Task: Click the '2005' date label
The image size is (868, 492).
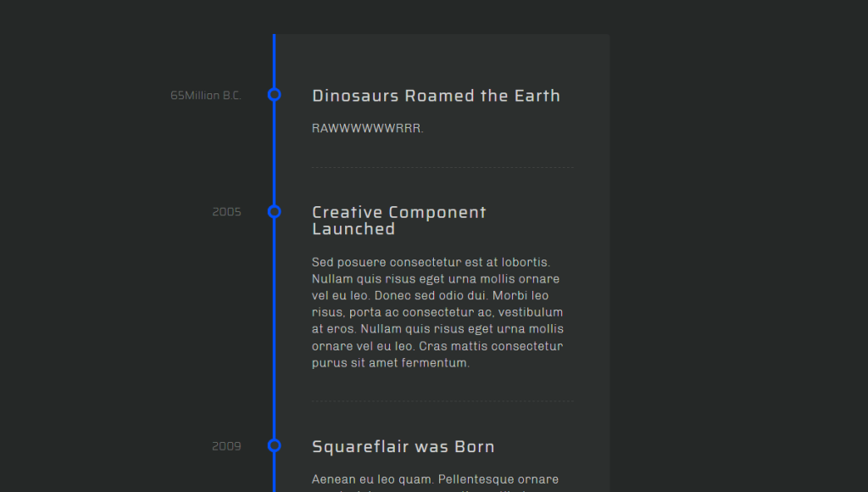Action: (x=226, y=211)
